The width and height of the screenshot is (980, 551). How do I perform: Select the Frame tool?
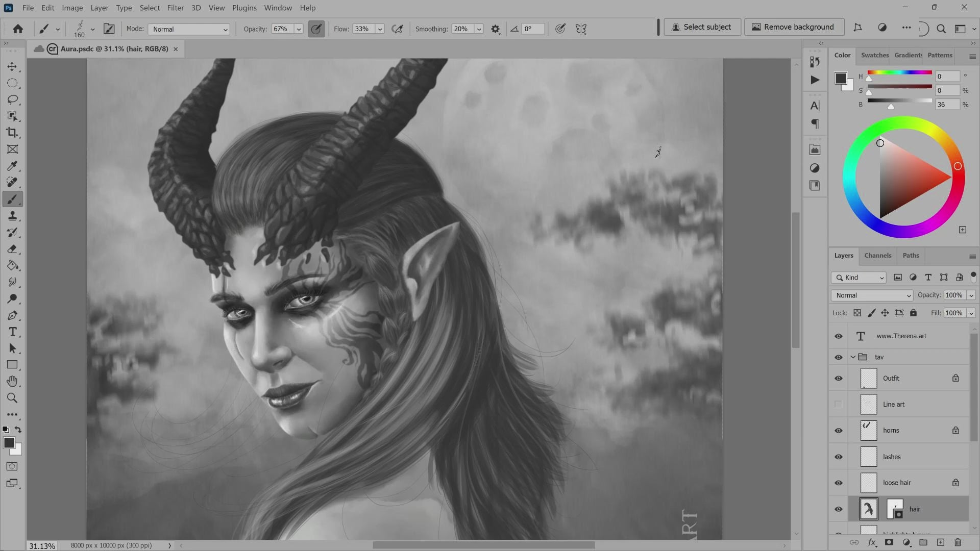(x=12, y=149)
